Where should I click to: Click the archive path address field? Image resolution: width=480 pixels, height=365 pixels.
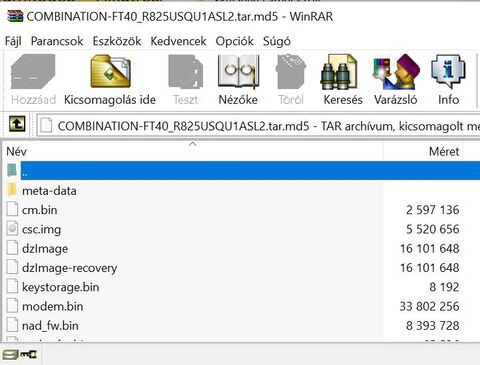(258, 126)
